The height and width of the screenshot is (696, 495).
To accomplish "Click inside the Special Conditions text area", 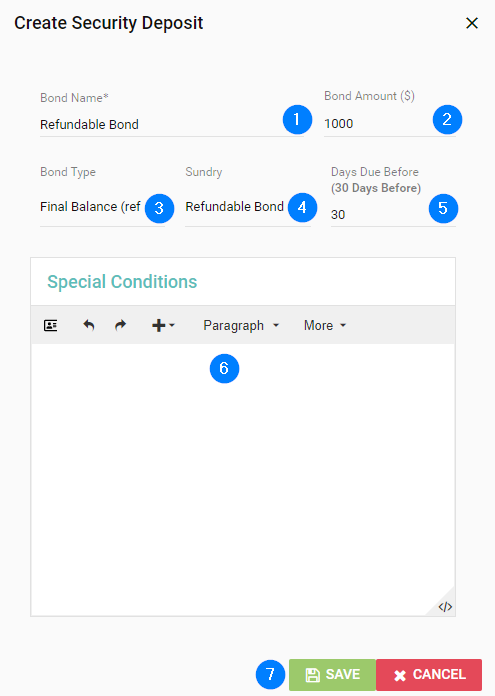I will (x=243, y=479).
